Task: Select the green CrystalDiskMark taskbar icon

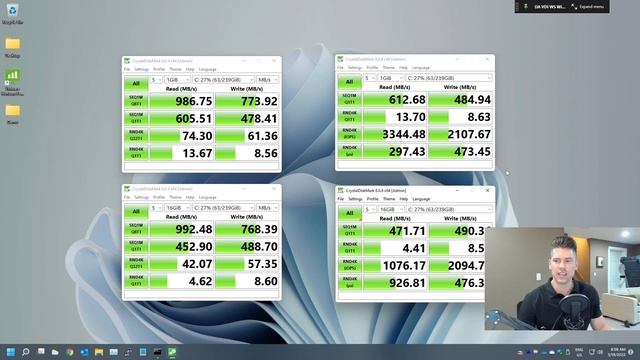Action: coord(172,352)
